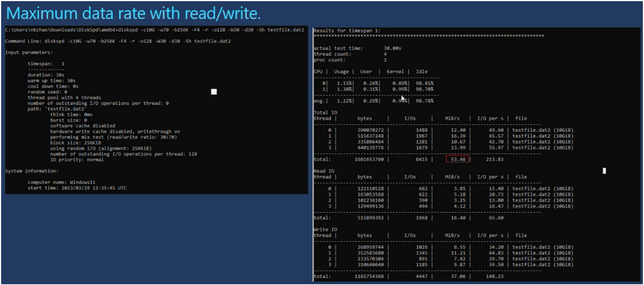Click Read IO total MiB/s '16.40'

click(458, 218)
